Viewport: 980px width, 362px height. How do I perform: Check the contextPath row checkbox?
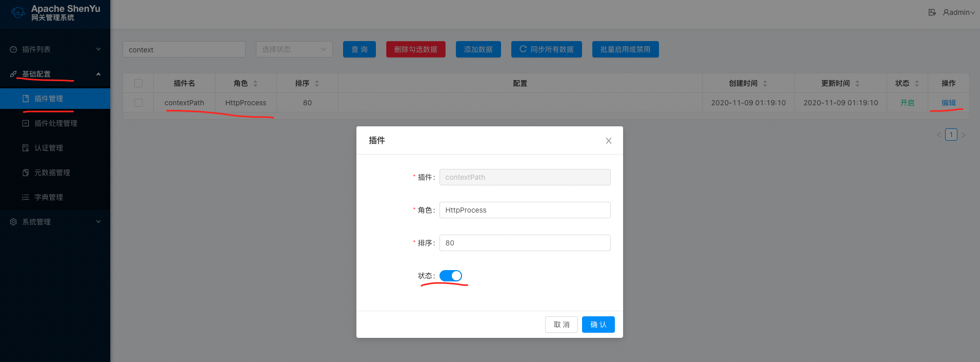pos(138,103)
